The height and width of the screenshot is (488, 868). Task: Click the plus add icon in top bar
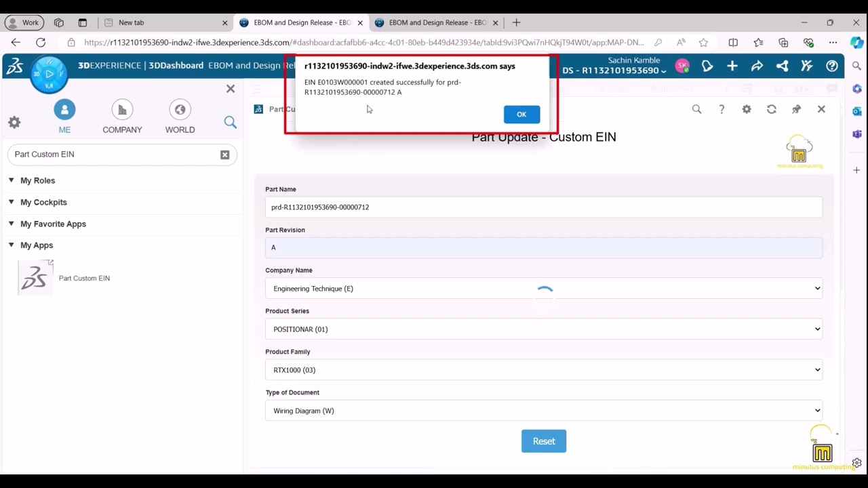click(x=732, y=66)
